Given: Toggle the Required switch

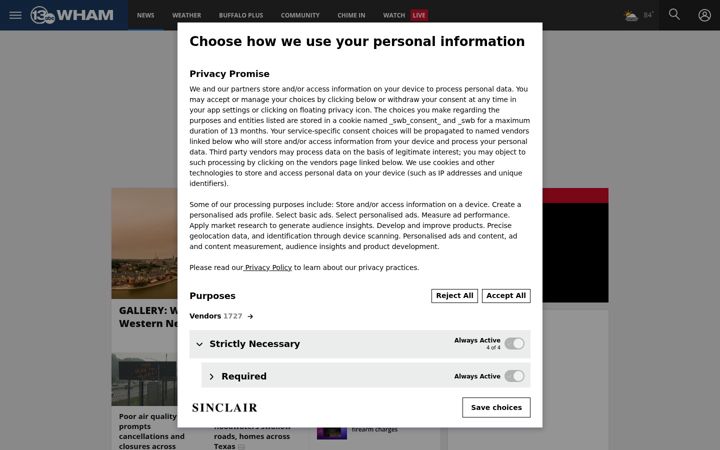Looking at the screenshot, I should (x=514, y=376).
